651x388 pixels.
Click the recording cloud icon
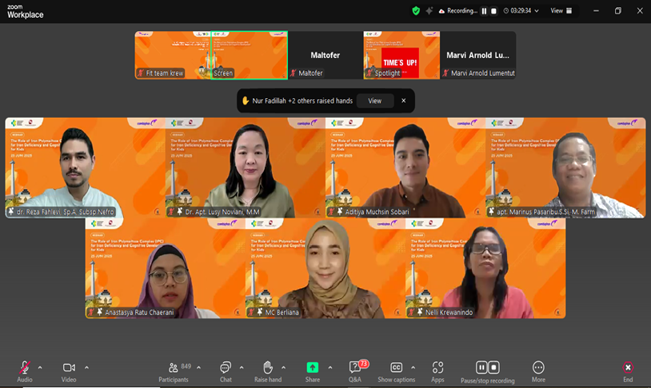pos(441,11)
